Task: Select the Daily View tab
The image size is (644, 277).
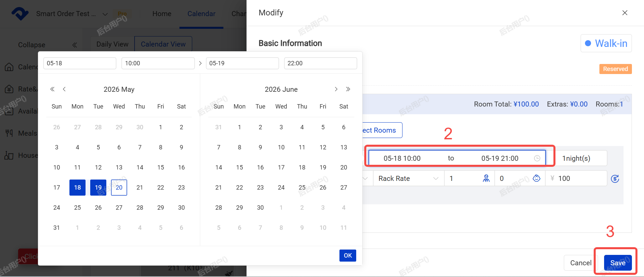Action: [112, 44]
